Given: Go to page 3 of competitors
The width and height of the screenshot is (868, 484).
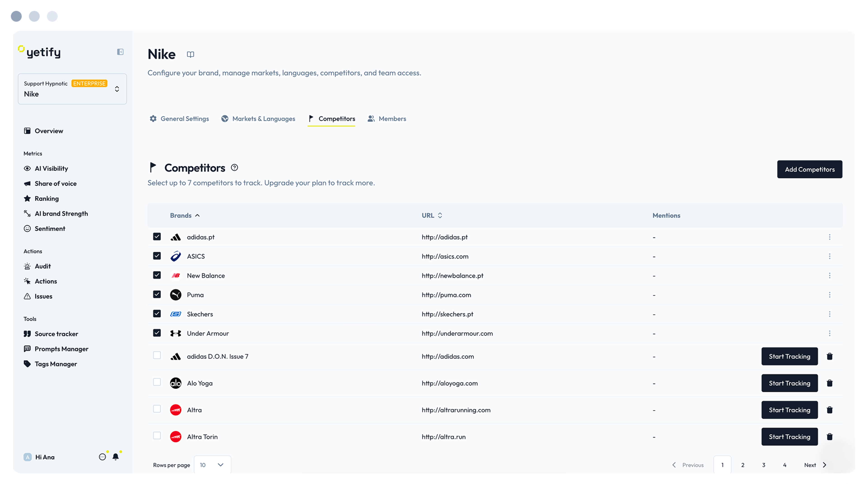Looking at the screenshot, I should pos(763,465).
